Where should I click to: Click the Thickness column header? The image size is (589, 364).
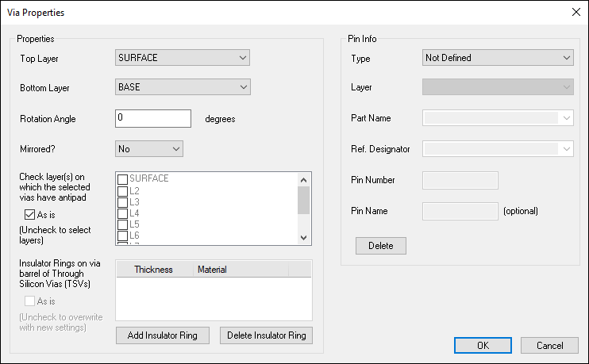pos(153,270)
